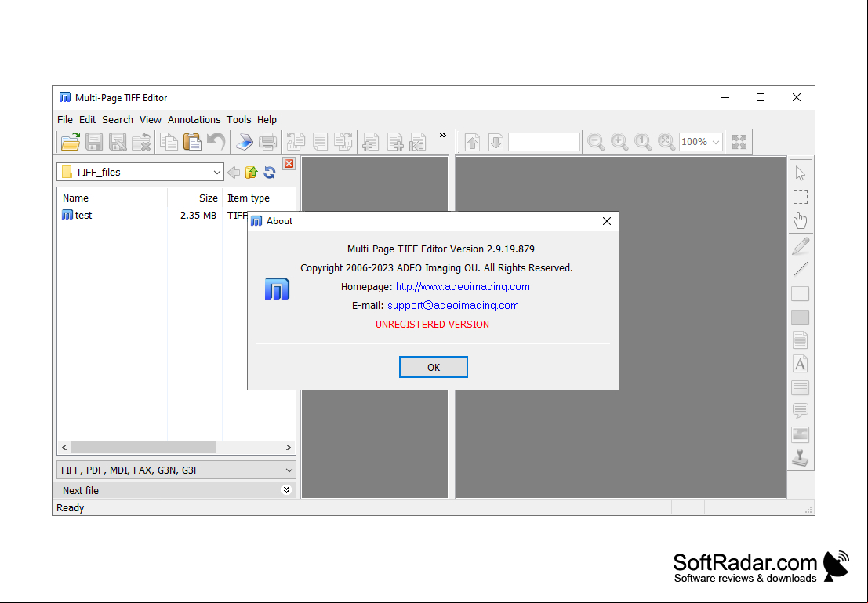Click the second page icon with plus

coord(394,142)
